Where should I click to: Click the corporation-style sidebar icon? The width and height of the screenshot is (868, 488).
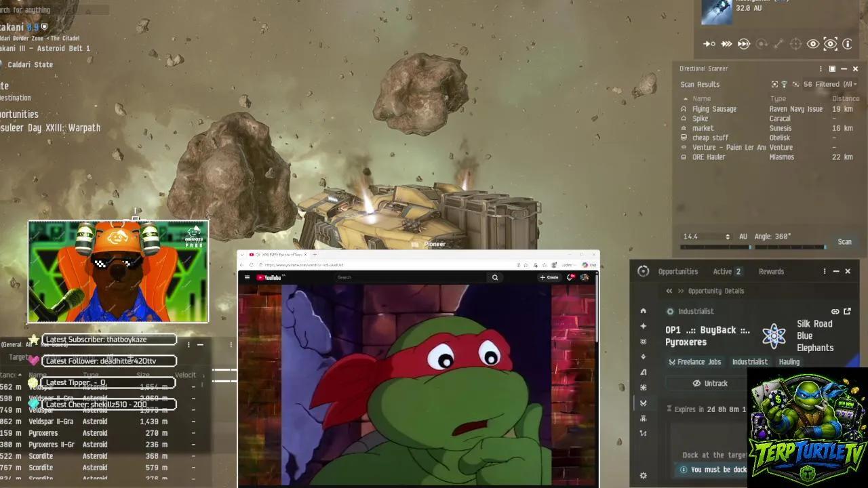click(x=644, y=418)
